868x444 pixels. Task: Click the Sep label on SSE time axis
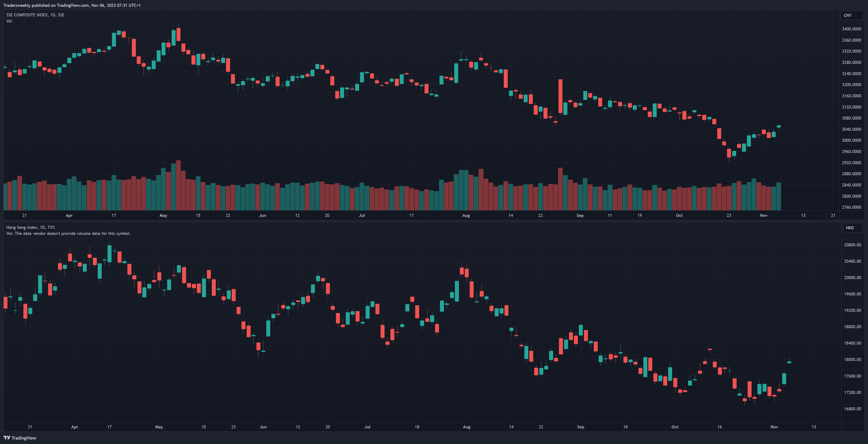click(x=580, y=215)
